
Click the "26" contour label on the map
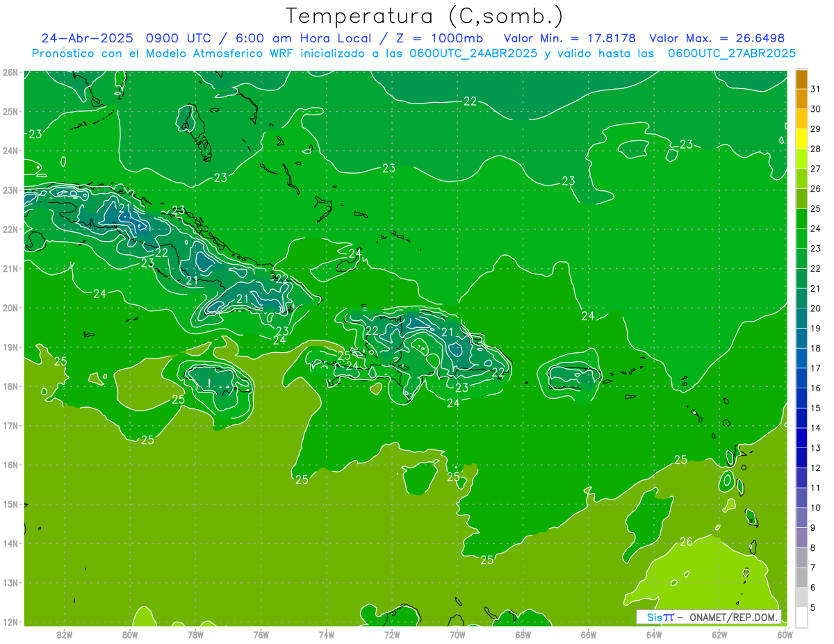point(686,542)
